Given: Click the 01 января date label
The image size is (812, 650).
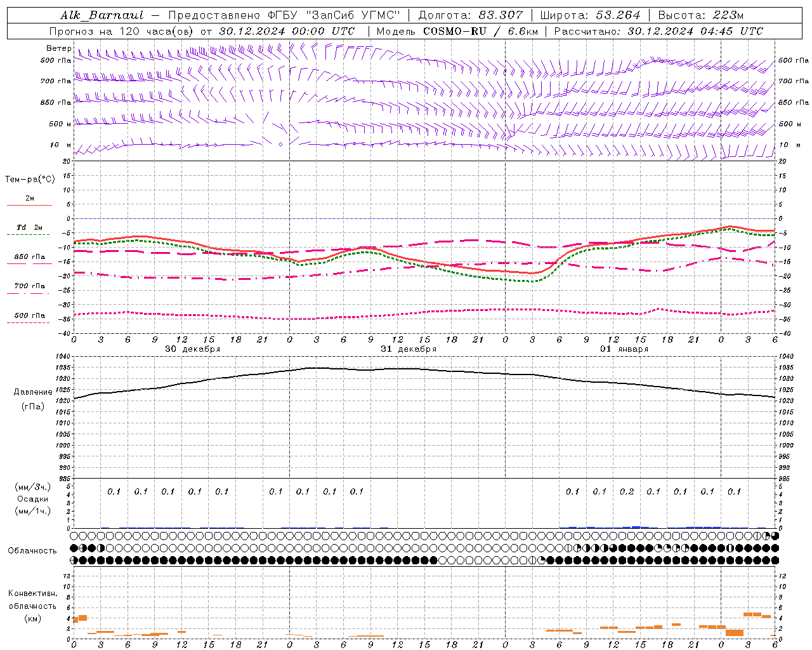Looking at the screenshot, I should click(x=624, y=349).
